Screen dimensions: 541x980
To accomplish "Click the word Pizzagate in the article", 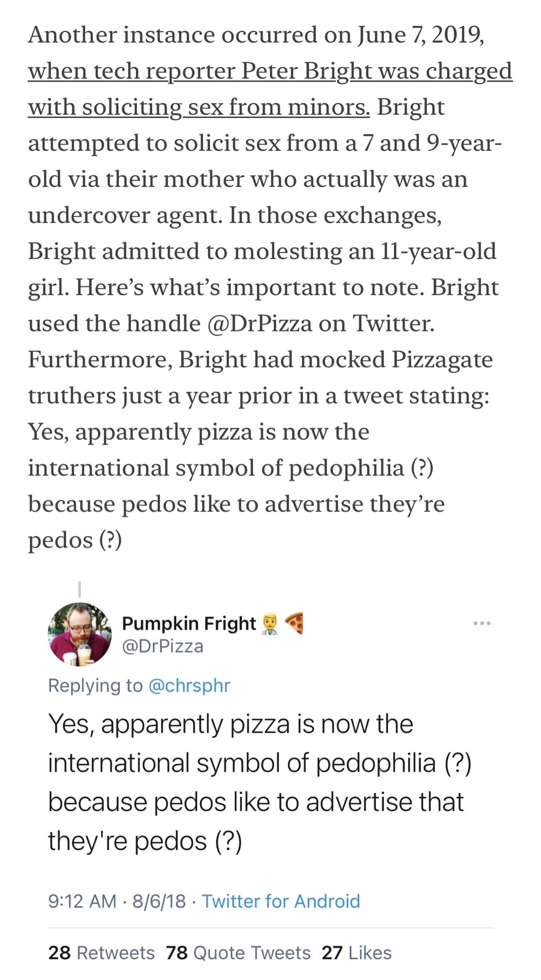I will pos(442,360).
